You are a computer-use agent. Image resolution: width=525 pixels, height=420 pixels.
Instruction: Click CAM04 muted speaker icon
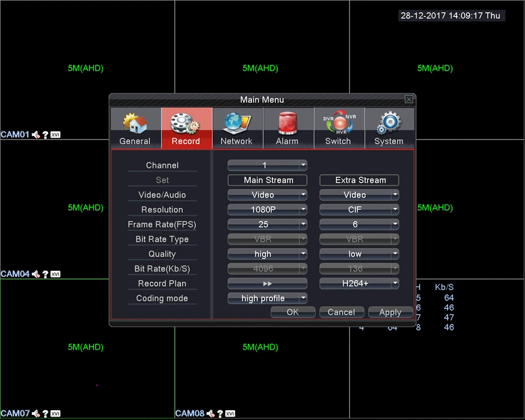point(36,274)
